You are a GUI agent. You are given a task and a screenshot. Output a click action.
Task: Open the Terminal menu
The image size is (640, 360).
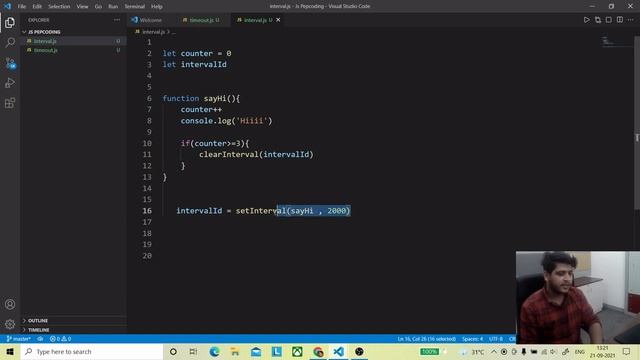tap(135, 6)
